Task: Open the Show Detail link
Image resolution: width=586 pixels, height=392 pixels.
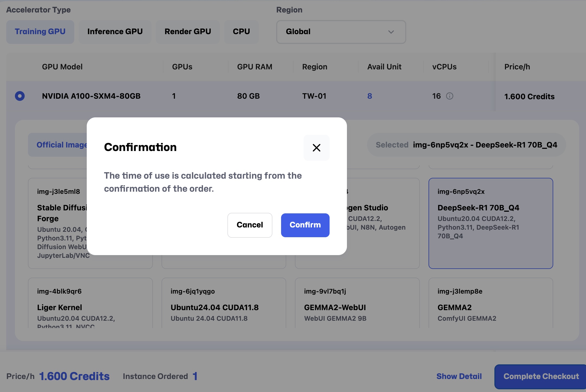Action: [x=459, y=376]
